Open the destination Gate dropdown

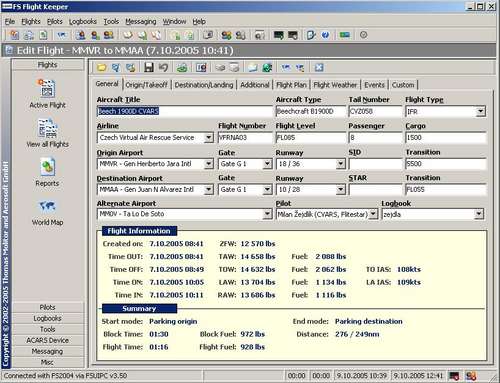pyautogui.click(x=267, y=189)
